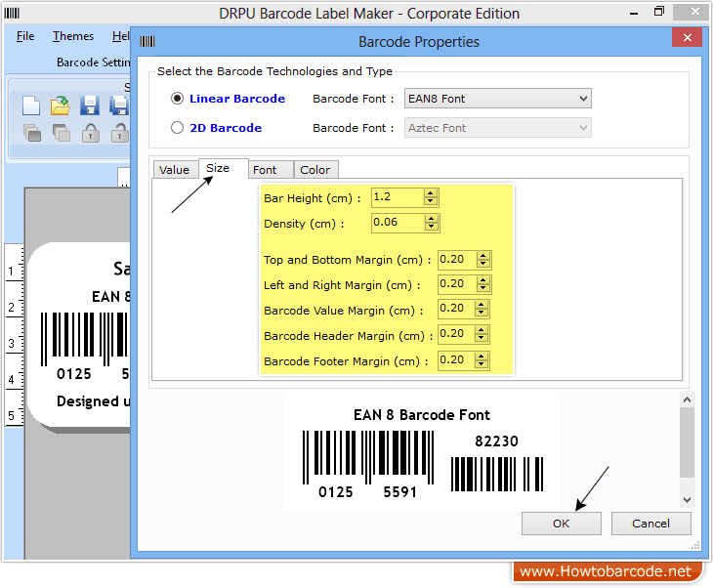Click OK to apply barcode properties
The image size is (713, 588).
pyautogui.click(x=562, y=524)
